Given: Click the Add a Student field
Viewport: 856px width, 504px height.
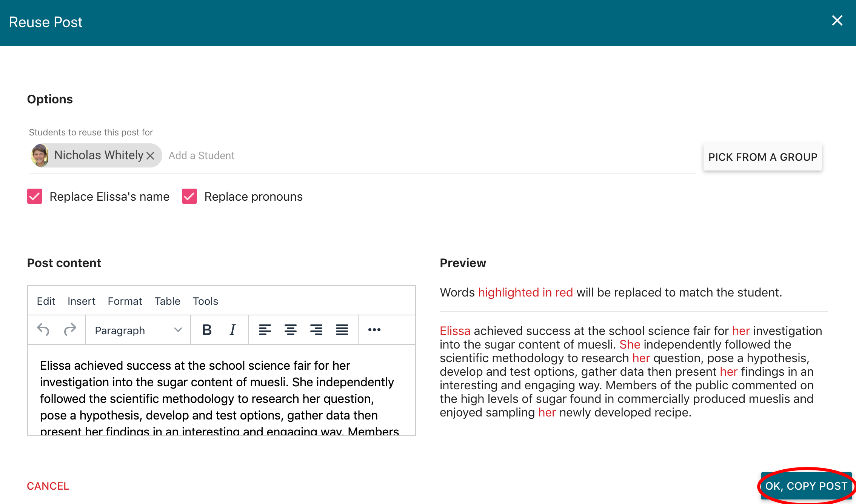Looking at the screenshot, I should (202, 155).
